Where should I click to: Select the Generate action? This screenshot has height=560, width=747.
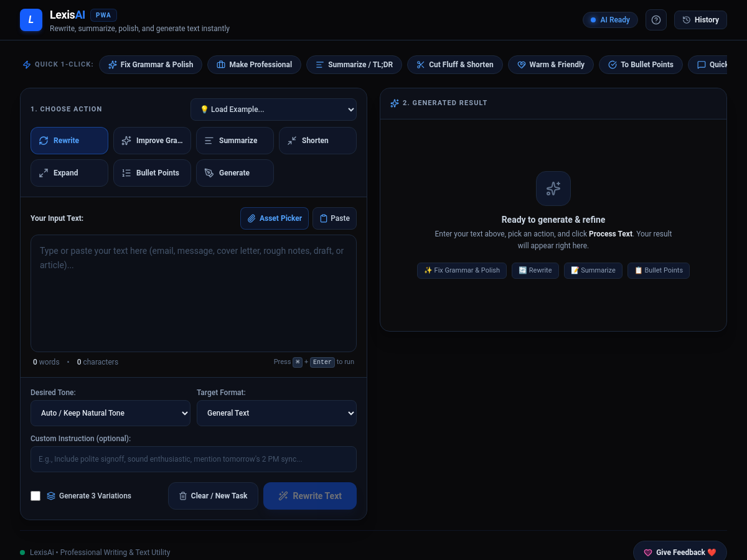[x=235, y=173]
